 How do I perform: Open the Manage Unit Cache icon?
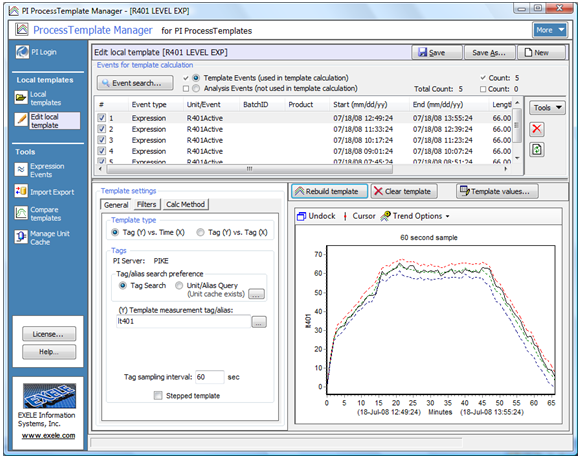coord(21,237)
